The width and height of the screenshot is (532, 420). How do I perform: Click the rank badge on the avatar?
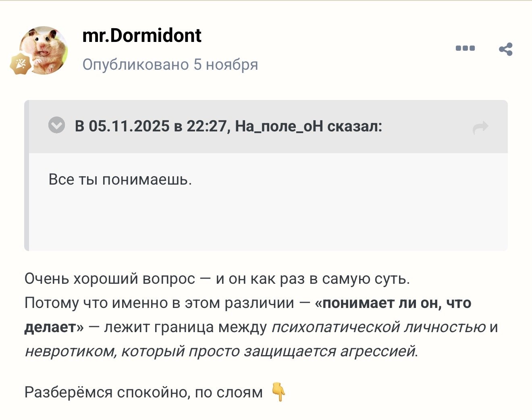click(x=21, y=63)
